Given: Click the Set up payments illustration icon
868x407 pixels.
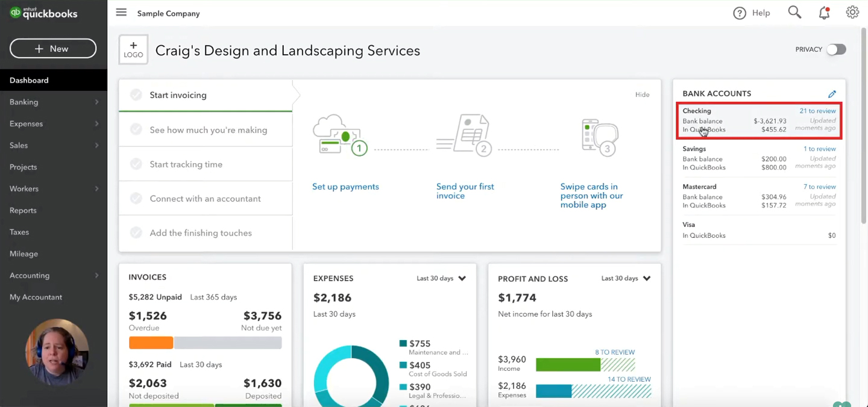Looking at the screenshot, I should click(x=341, y=135).
